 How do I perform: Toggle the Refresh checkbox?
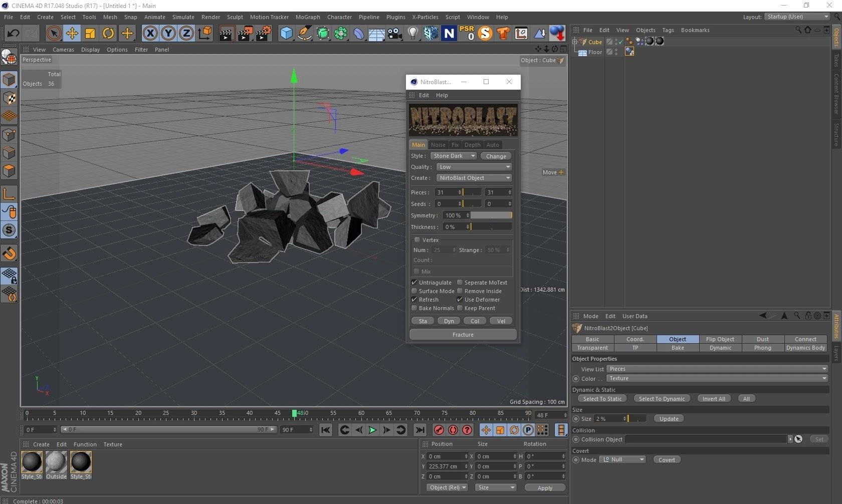point(414,300)
